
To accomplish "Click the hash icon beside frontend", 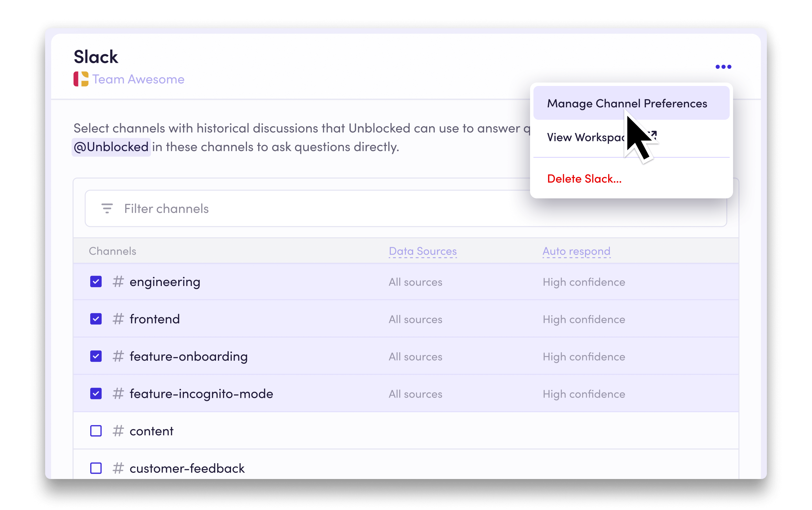I will tap(118, 319).
